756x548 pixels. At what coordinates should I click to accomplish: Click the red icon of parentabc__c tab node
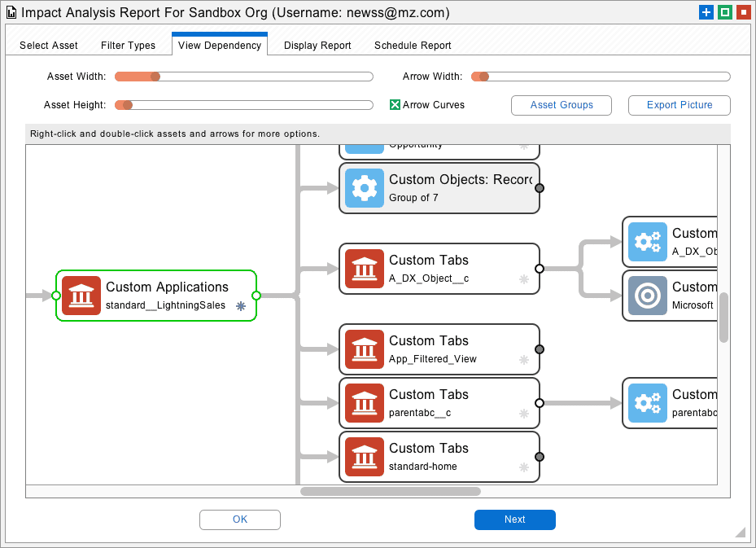(x=365, y=403)
